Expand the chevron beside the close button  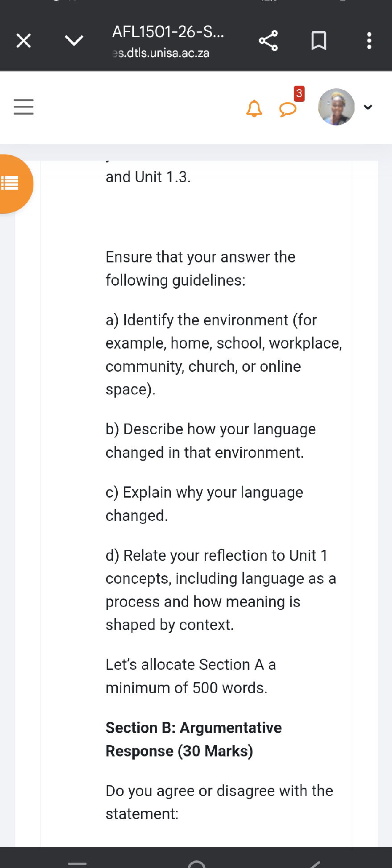(x=74, y=40)
